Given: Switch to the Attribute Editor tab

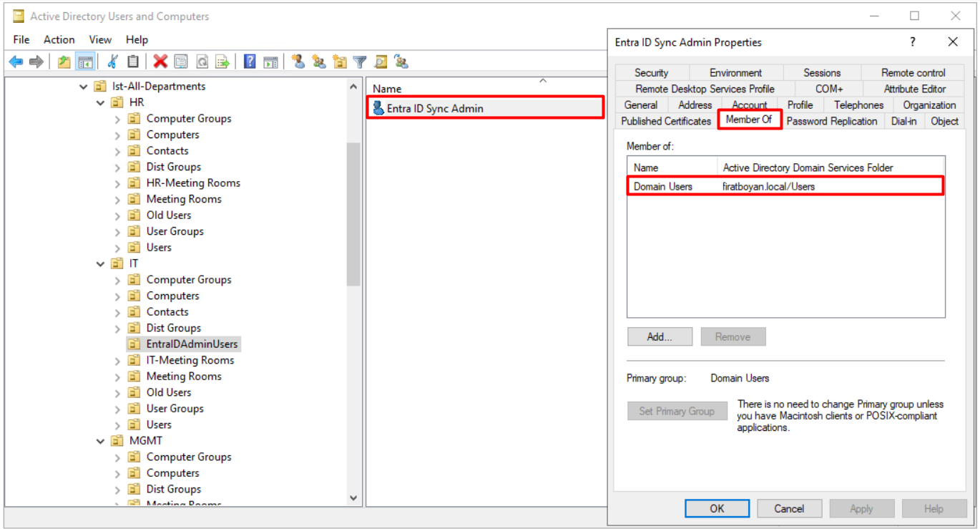Looking at the screenshot, I should coord(914,89).
